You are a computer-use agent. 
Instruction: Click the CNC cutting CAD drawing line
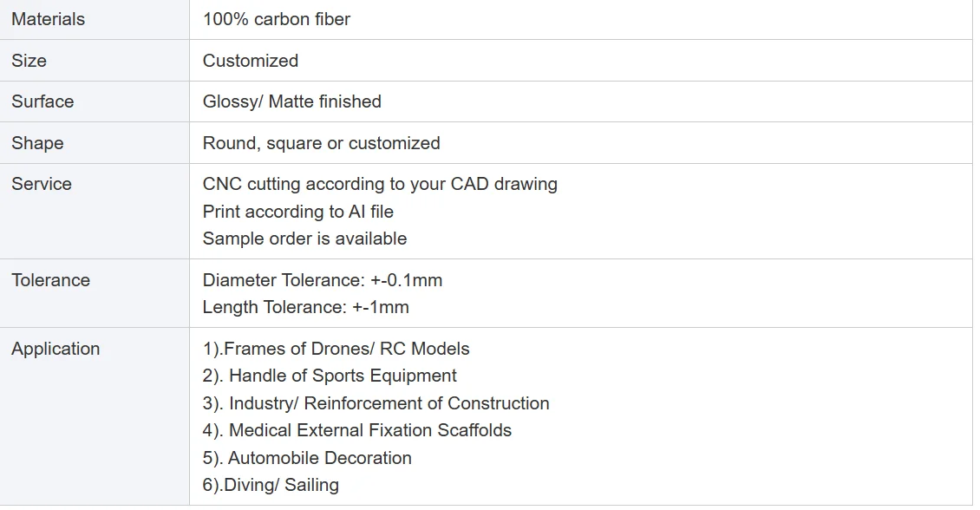[x=380, y=184]
